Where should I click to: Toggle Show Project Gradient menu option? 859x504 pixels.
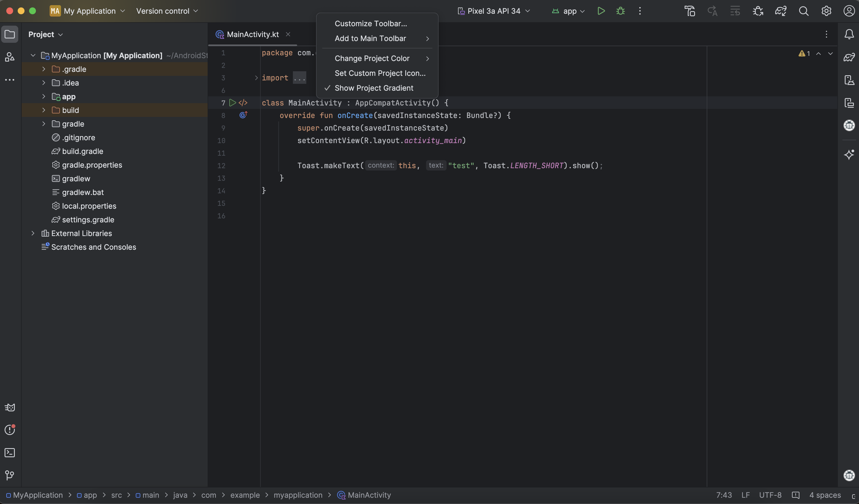pyautogui.click(x=374, y=88)
